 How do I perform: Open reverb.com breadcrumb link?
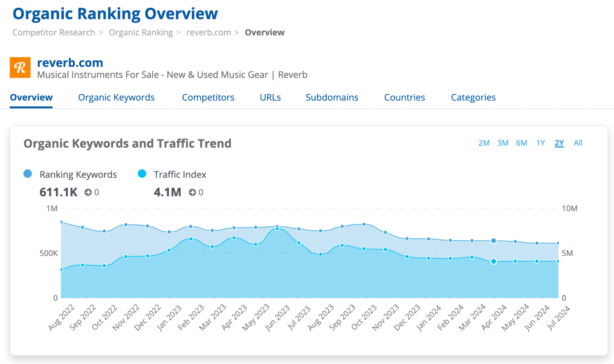pyautogui.click(x=209, y=32)
